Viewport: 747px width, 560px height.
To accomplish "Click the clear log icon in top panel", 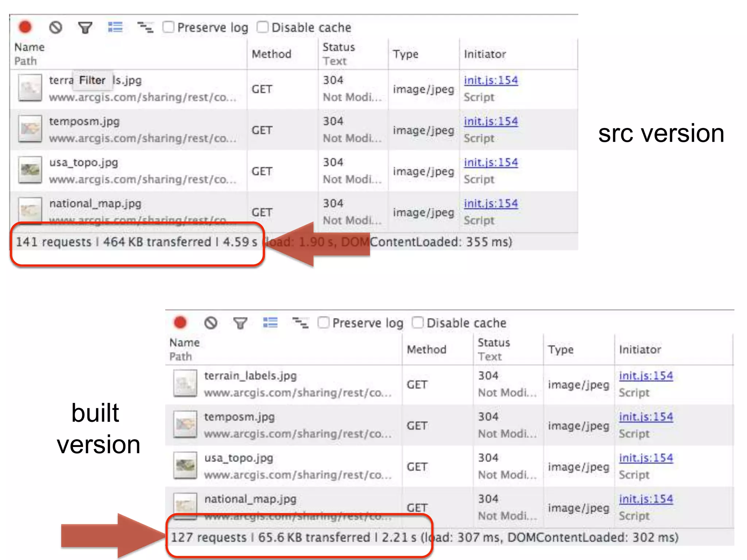I will click(56, 27).
